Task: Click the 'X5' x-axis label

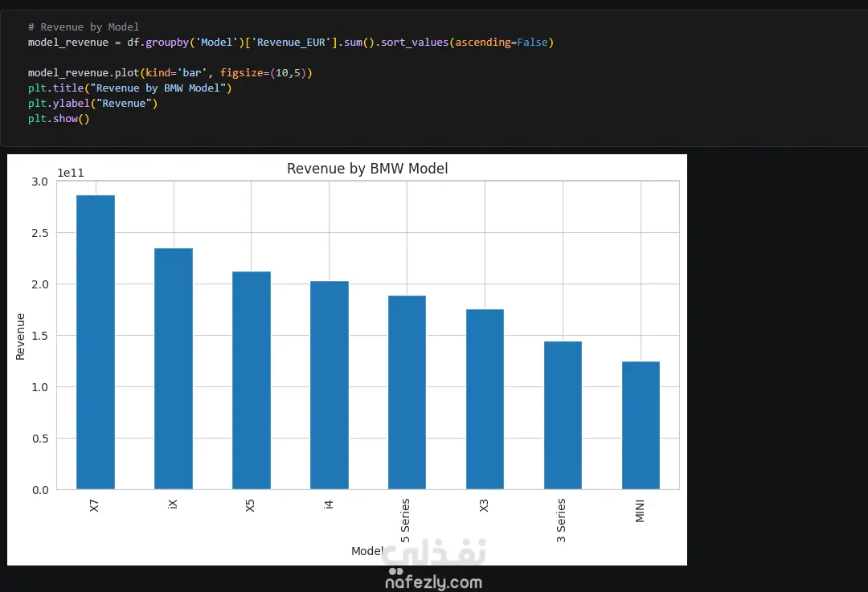Action: (250, 506)
